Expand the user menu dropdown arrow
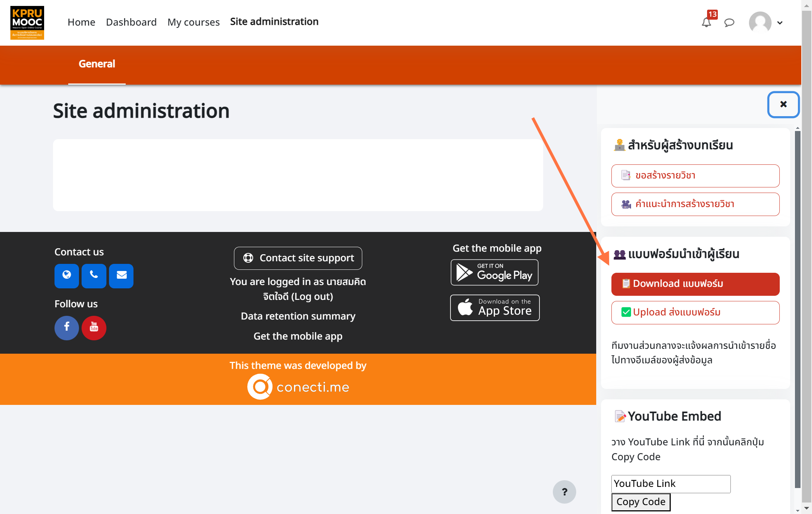This screenshot has width=812, height=514. coord(780,23)
